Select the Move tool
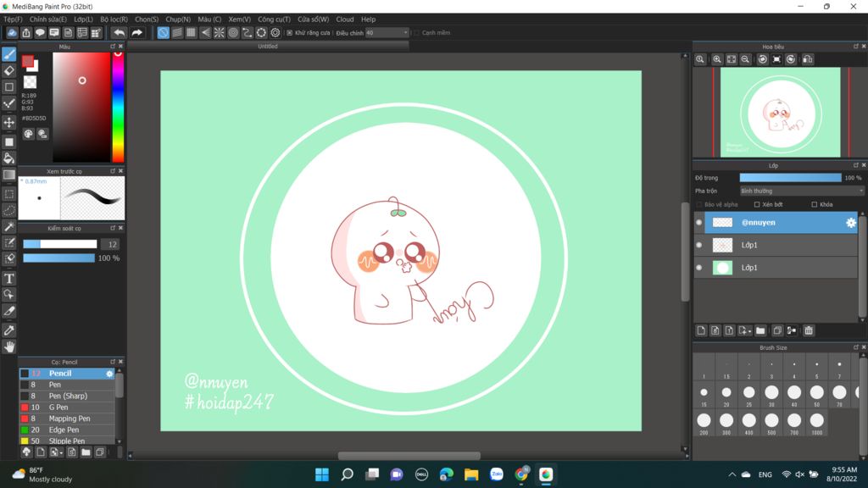The image size is (868, 488). click(x=9, y=122)
